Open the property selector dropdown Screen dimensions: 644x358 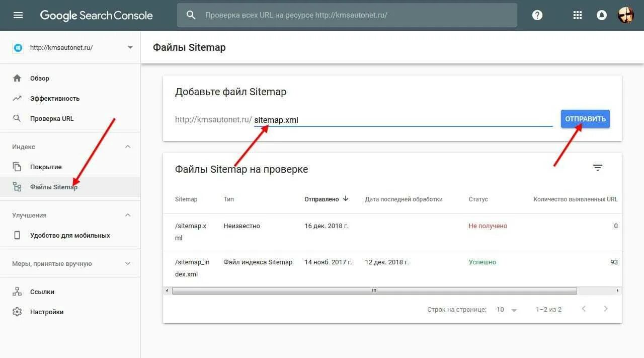(x=130, y=47)
